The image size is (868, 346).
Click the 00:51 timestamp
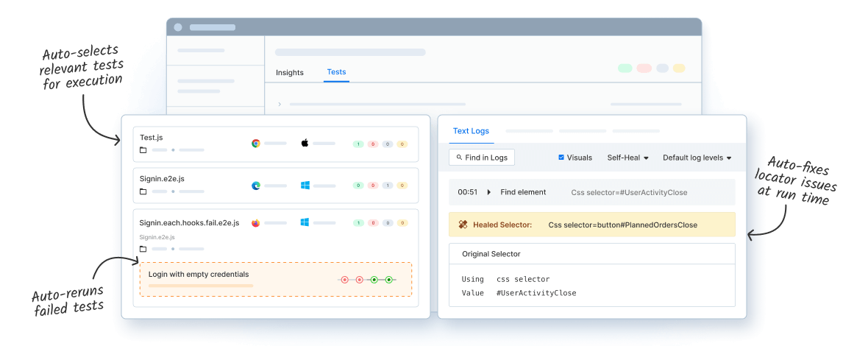tap(468, 192)
